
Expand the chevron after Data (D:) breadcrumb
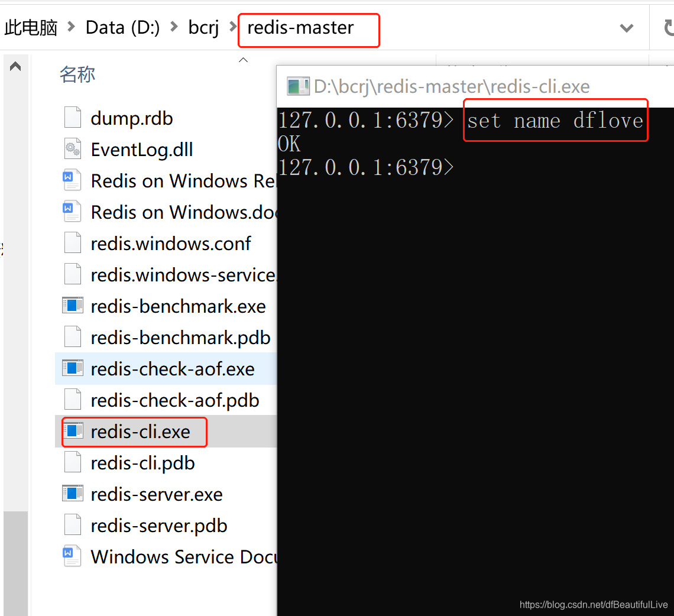[x=174, y=27]
